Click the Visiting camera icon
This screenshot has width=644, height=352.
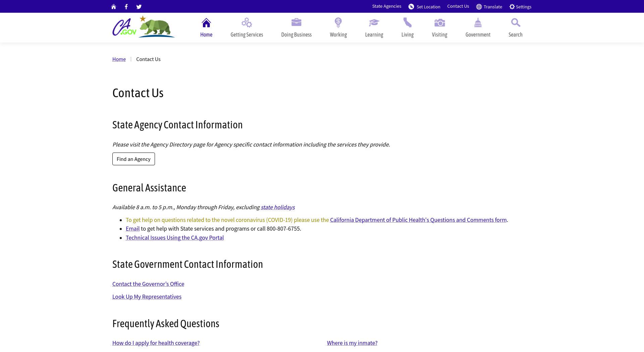tap(440, 23)
